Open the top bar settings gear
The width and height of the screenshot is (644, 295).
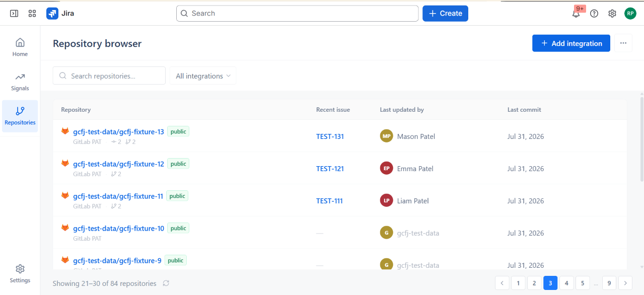point(612,14)
